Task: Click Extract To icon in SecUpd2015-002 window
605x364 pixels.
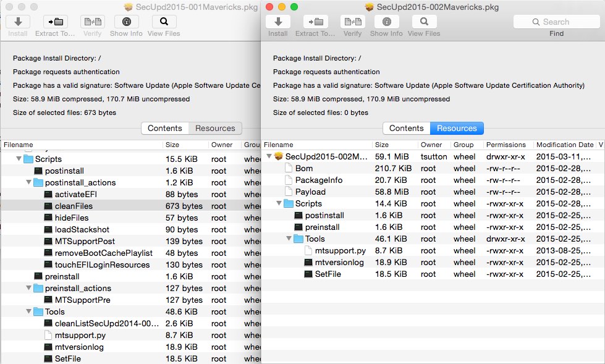Action: tap(315, 22)
